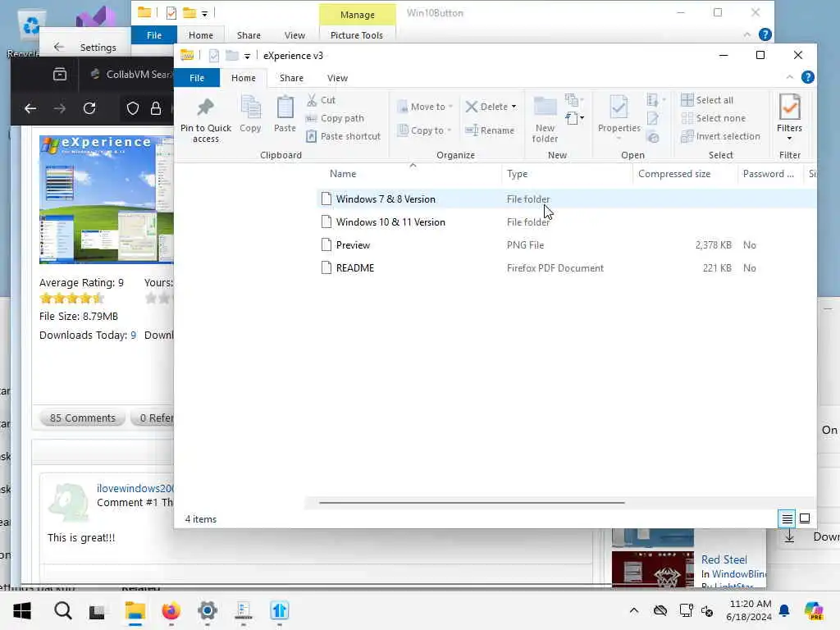This screenshot has width=840, height=630.
Task: Open Customize Quick Access Toolbar dropdown
Action: [x=247, y=56]
